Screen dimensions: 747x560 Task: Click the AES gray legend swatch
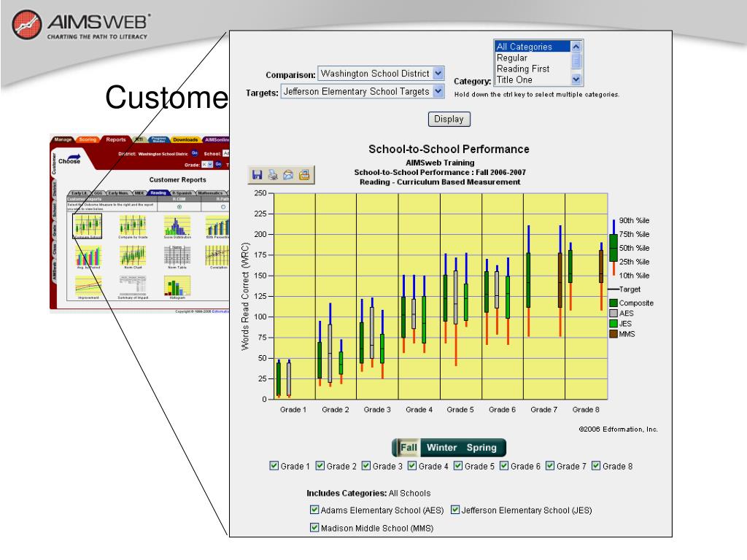click(x=614, y=314)
